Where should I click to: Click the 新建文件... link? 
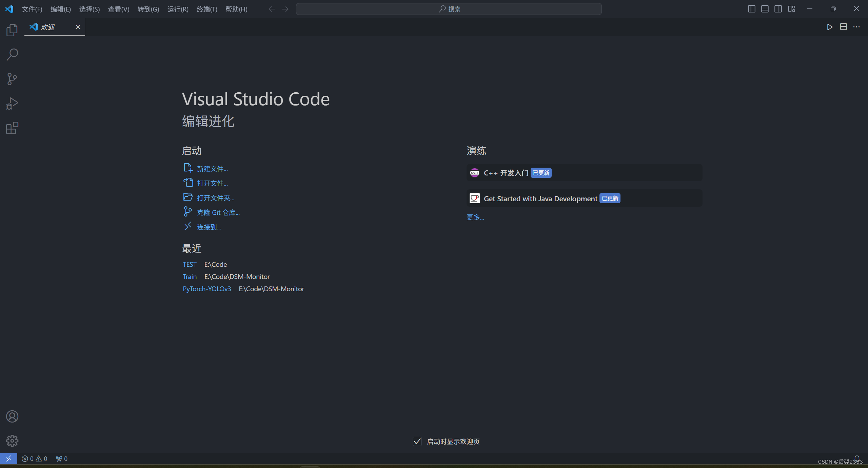tap(212, 169)
